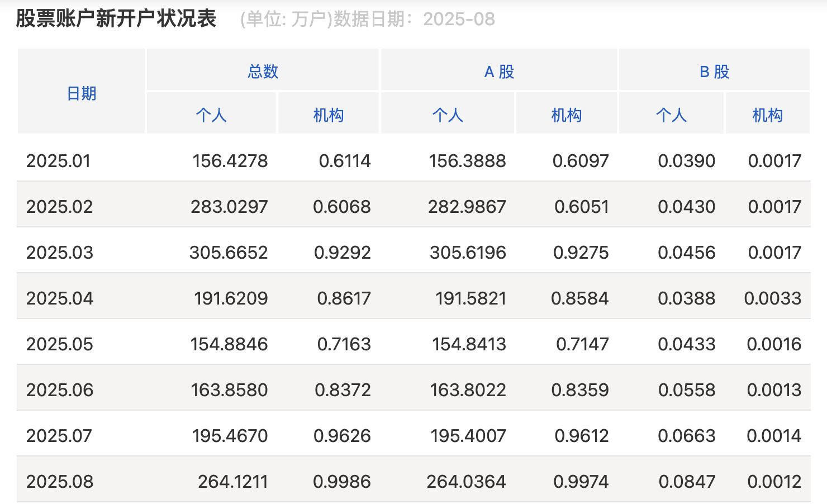Click the title 股票账户新开户状况表
Viewport: 827px width, 504px height.
tap(116, 18)
